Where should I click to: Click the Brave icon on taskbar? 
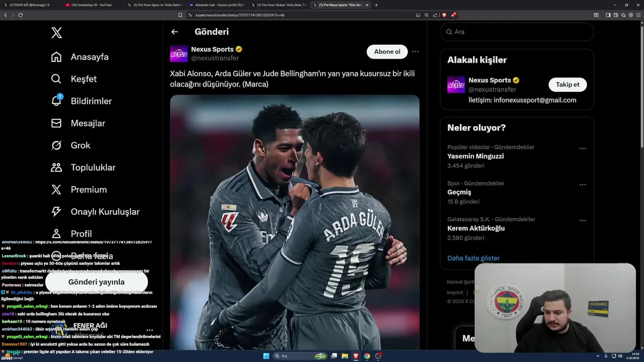(x=356, y=356)
